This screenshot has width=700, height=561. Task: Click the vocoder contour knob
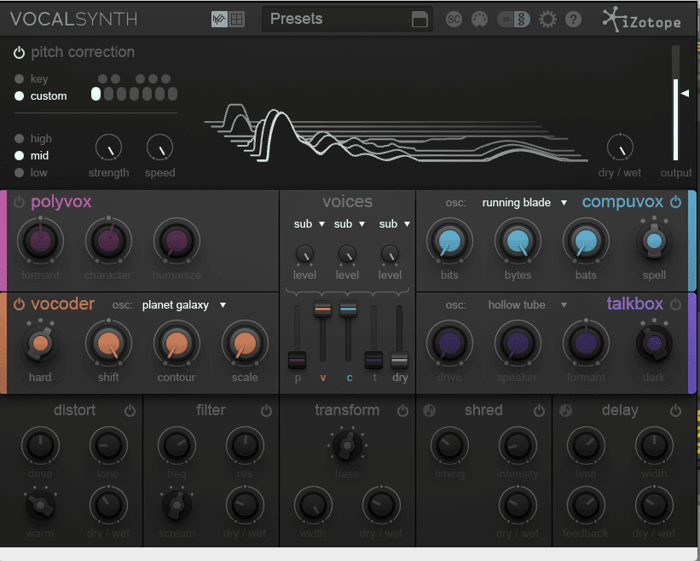point(177,344)
